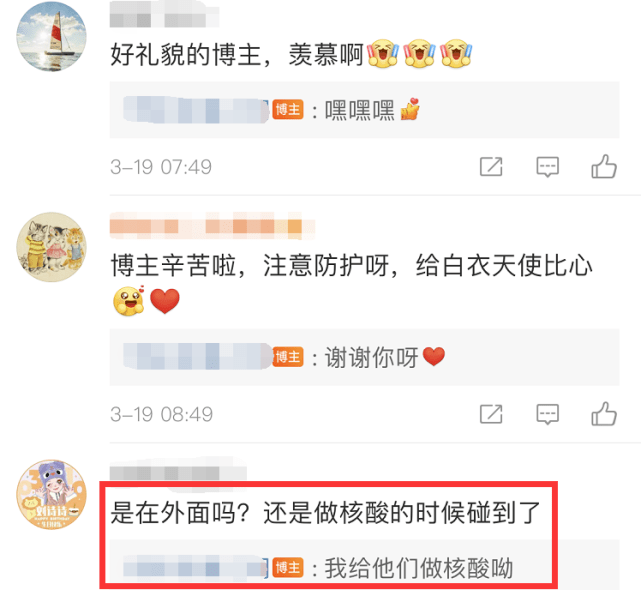
Task: Open the sailboat avatar profile
Action: (x=52, y=36)
